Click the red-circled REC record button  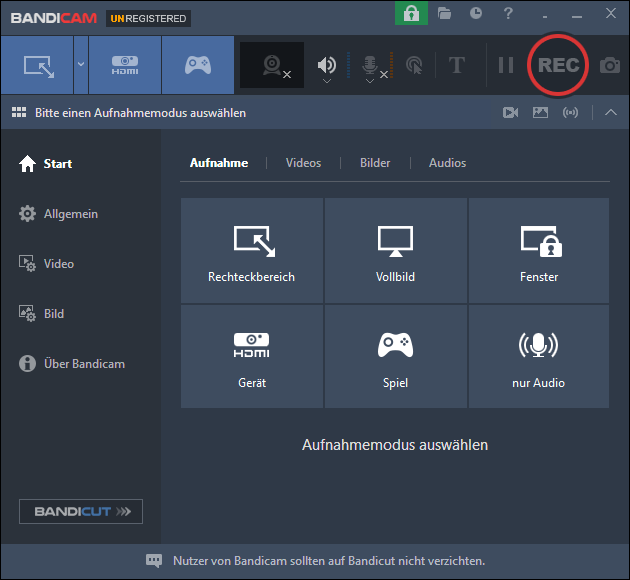(x=558, y=65)
